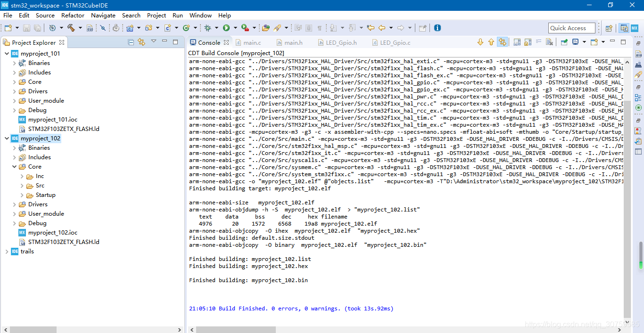
Task: Click the New C source file icon
Action: (167, 28)
